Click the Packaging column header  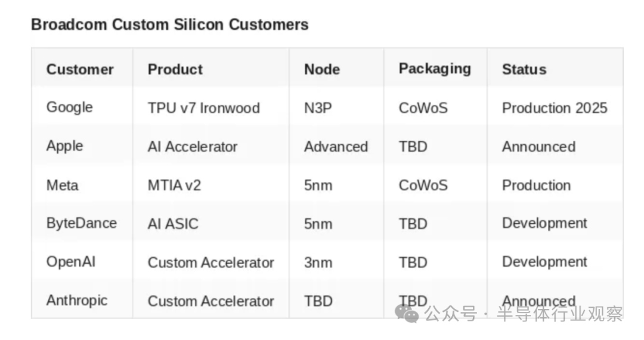[435, 69]
